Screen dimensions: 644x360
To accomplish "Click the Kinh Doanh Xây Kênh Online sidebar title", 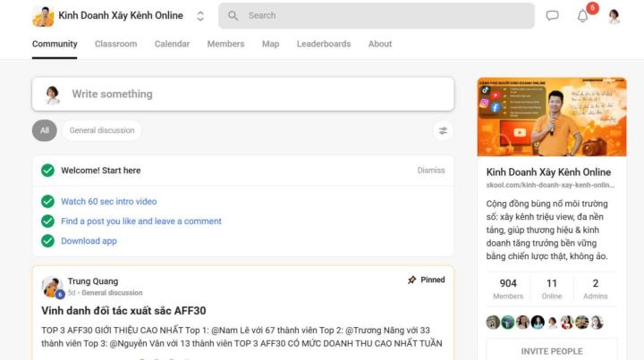I will click(548, 172).
